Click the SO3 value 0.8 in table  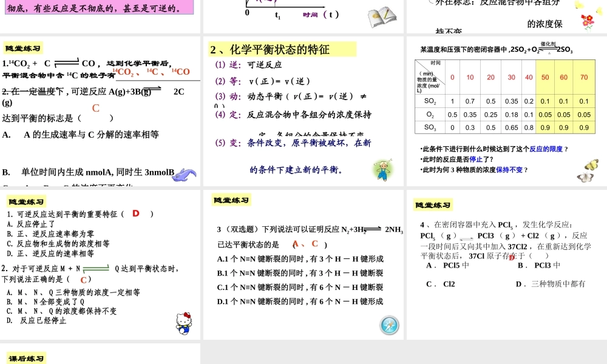(529, 127)
